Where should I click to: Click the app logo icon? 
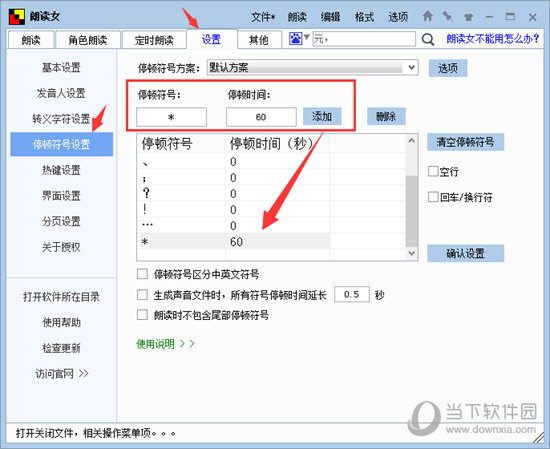(16, 16)
